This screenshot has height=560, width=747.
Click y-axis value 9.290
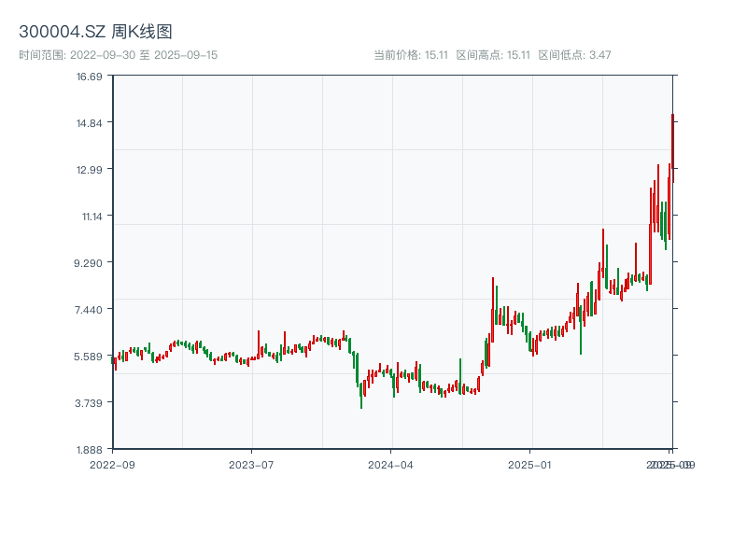[x=88, y=263]
